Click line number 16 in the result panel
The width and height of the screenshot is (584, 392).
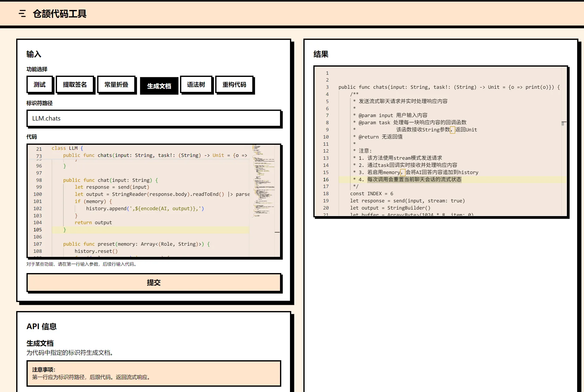coord(325,179)
